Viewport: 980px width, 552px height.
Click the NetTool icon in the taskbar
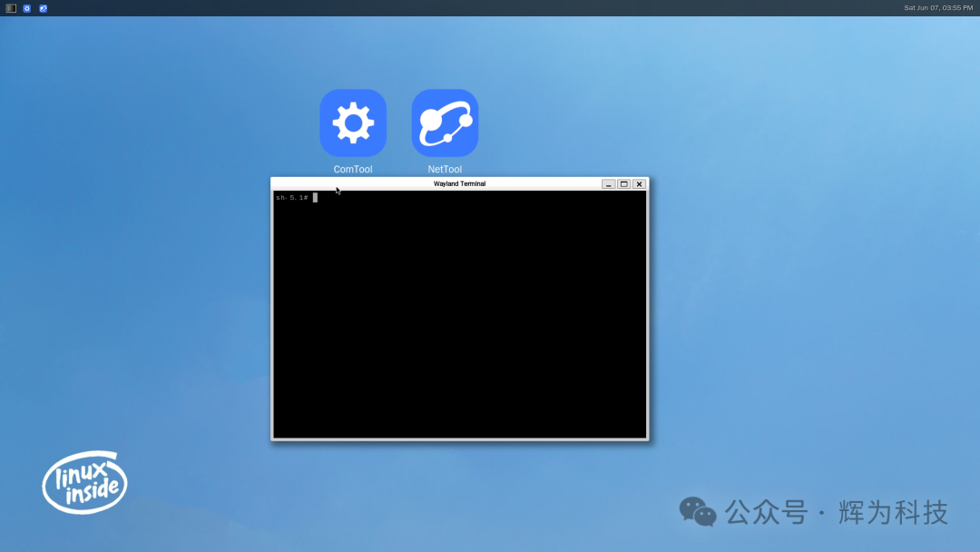coord(42,7)
